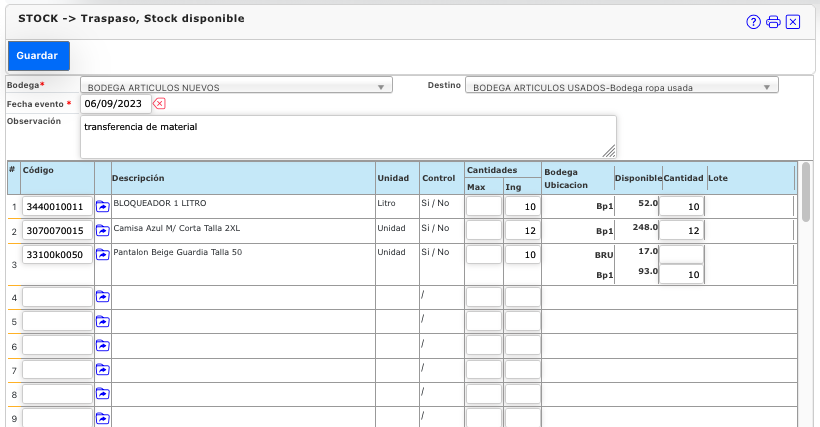The width and height of the screenshot is (820, 427).
Task: Open product lookup icon for row 2
Action: (102, 231)
